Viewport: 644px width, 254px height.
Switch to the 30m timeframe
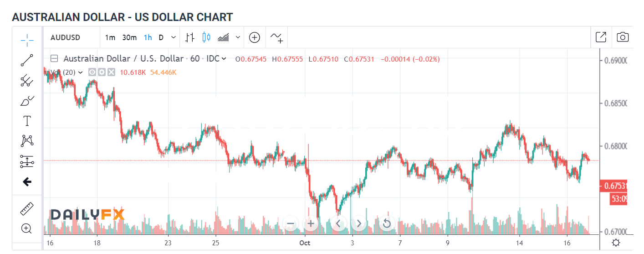129,37
